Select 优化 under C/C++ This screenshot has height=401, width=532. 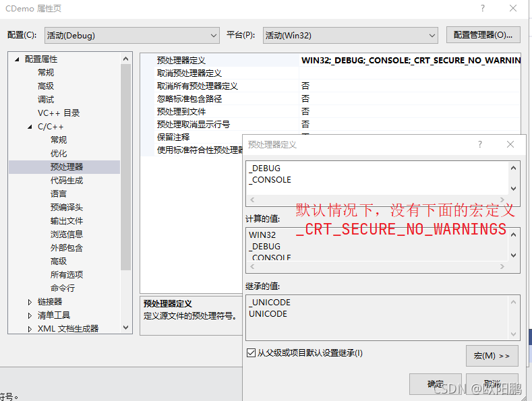[59, 154]
